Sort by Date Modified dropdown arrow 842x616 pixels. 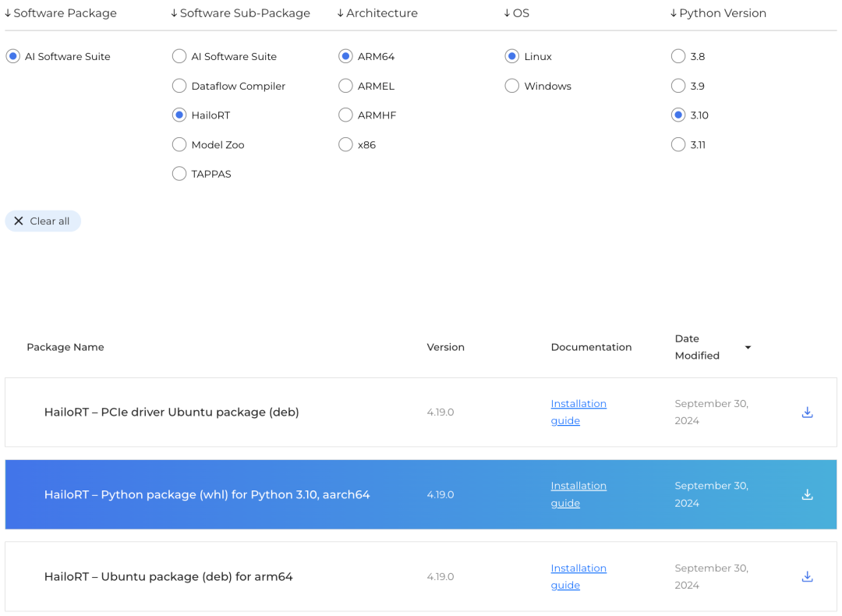click(748, 348)
